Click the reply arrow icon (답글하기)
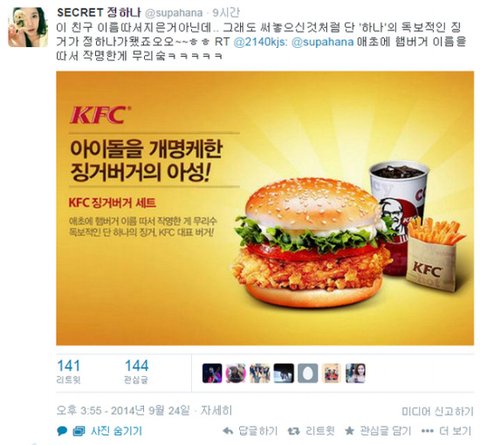The image size is (480, 445). tap(228, 431)
